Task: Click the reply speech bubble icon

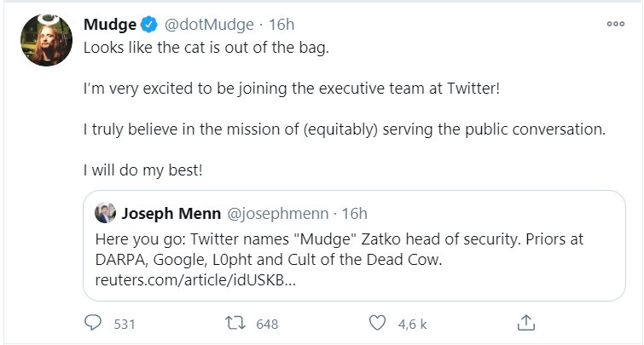Action: pos(93,323)
